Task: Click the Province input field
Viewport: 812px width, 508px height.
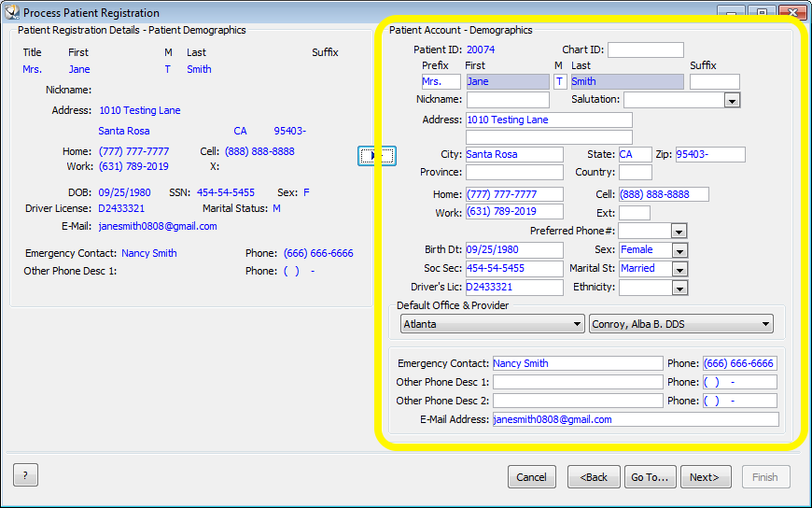Action: click(x=514, y=172)
